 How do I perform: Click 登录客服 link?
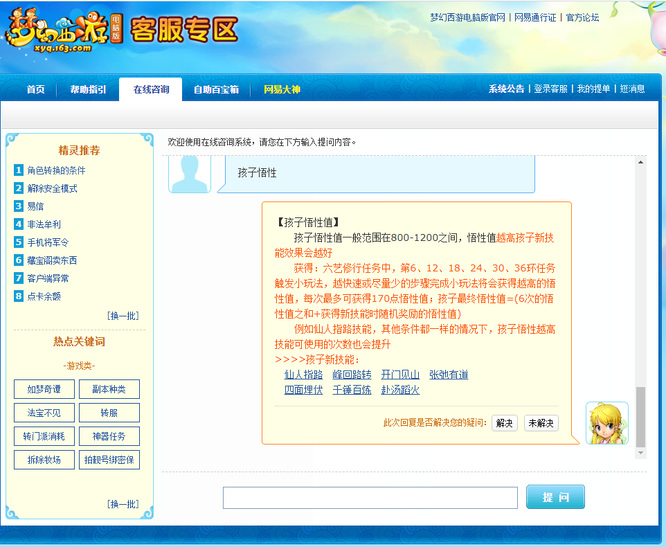pyautogui.click(x=550, y=89)
